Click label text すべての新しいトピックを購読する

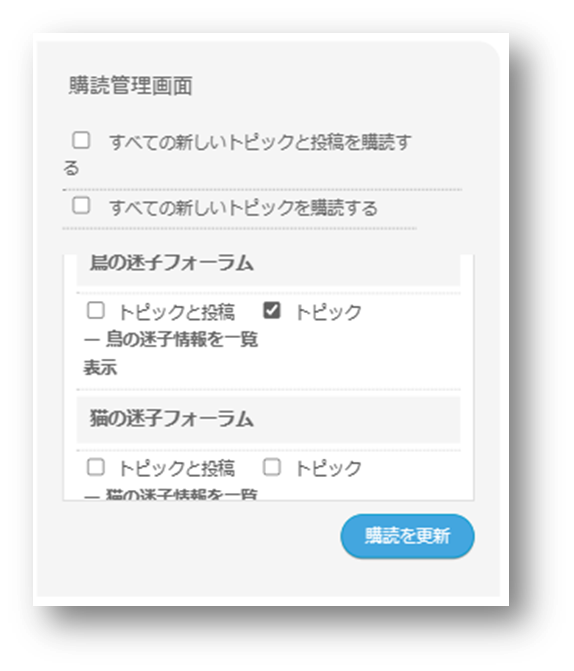(x=243, y=208)
